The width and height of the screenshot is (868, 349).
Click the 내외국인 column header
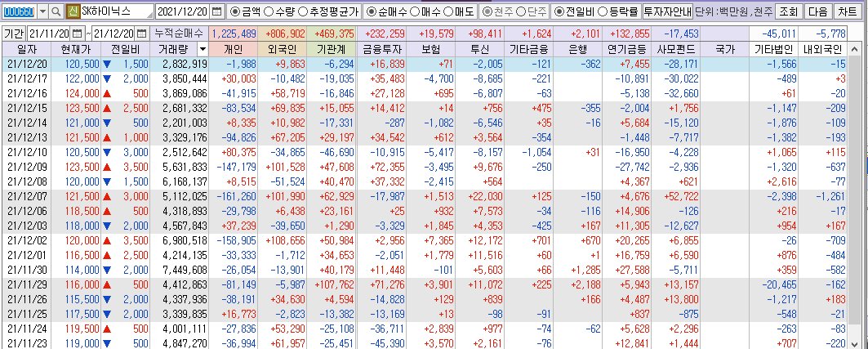coord(822,49)
